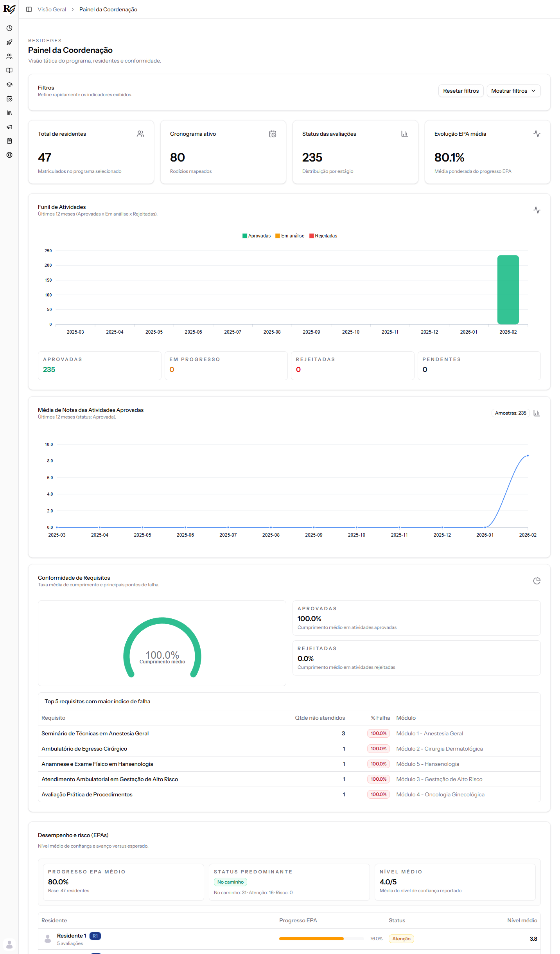Toggle Aprovadas series in chart legend
Screen dimensions: 560x954
click(x=257, y=236)
